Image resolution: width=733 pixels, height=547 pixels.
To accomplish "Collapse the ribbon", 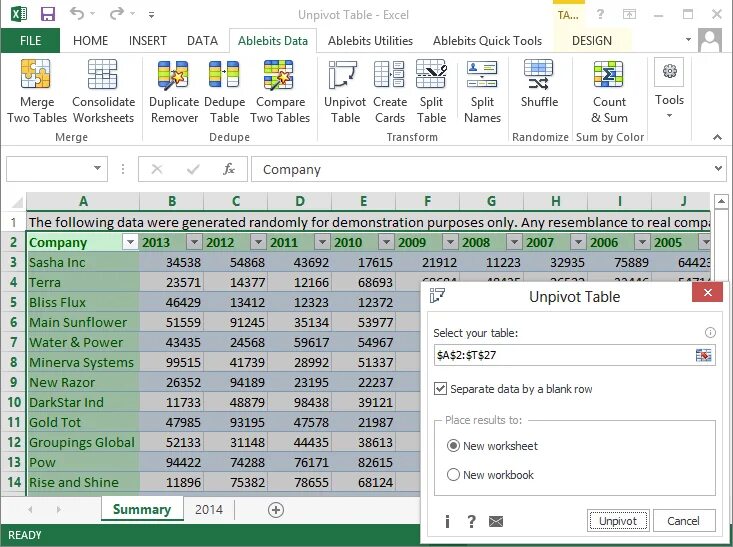I will tap(717, 137).
